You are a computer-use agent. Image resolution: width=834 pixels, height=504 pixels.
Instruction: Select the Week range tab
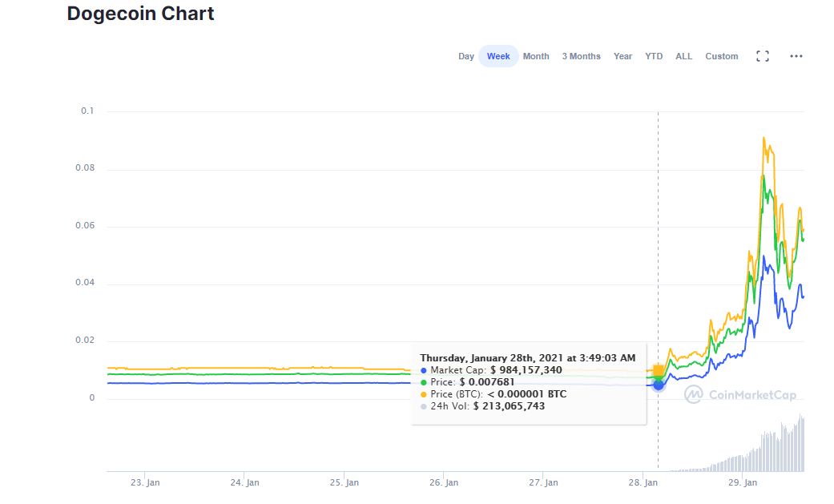pos(498,56)
